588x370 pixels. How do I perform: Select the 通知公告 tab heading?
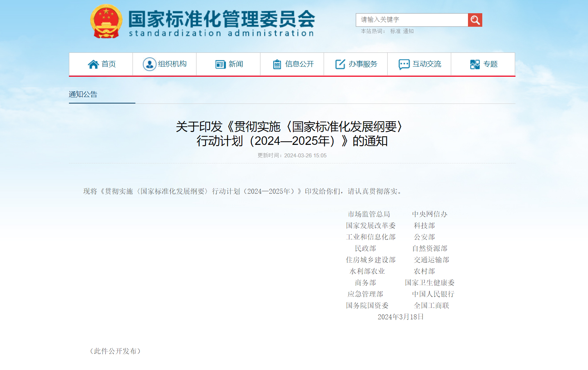83,95
